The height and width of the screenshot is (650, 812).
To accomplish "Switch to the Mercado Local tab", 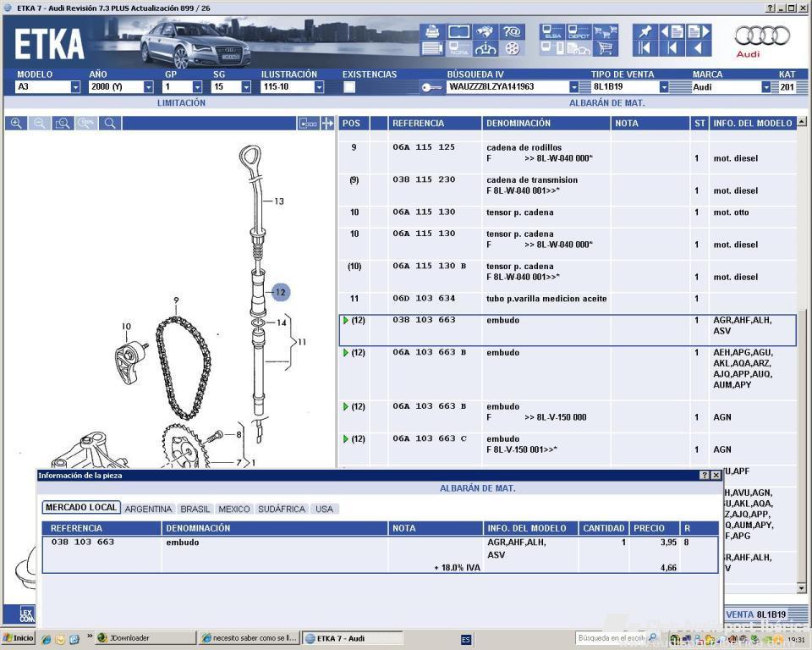I will [81, 508].
